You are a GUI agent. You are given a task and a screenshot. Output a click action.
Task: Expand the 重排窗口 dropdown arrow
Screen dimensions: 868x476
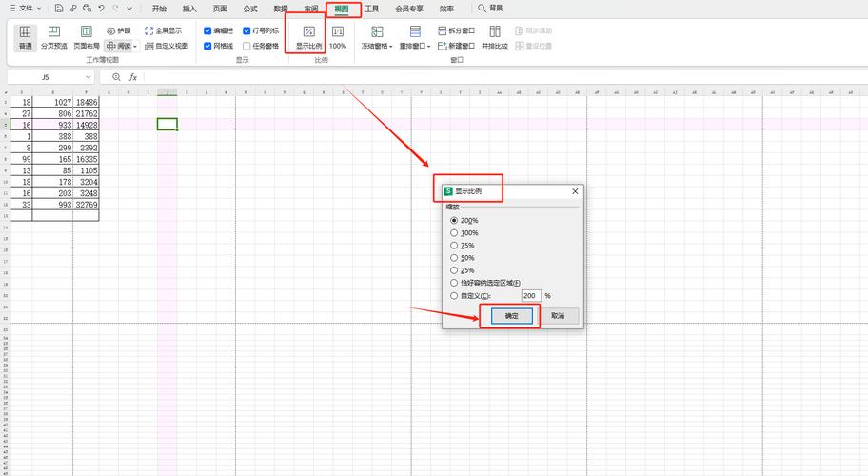coord(428,47)
